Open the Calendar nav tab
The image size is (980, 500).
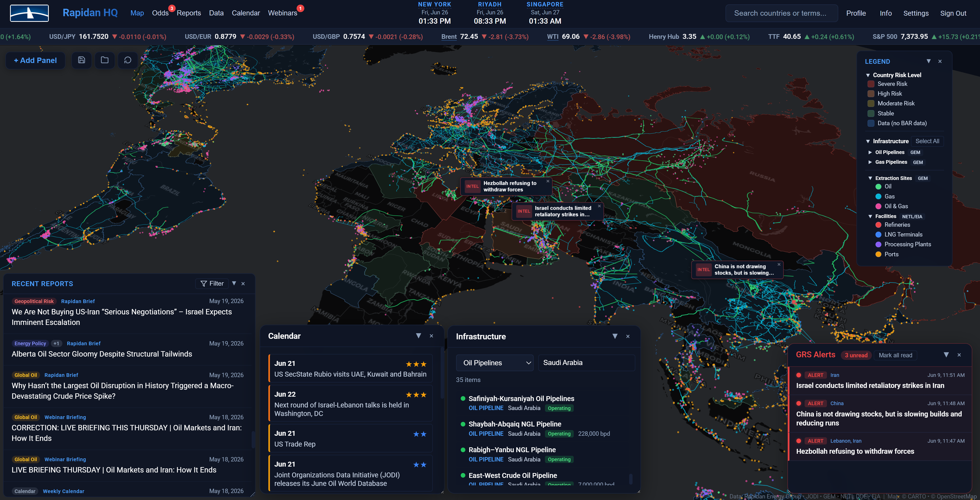[246, 13]
